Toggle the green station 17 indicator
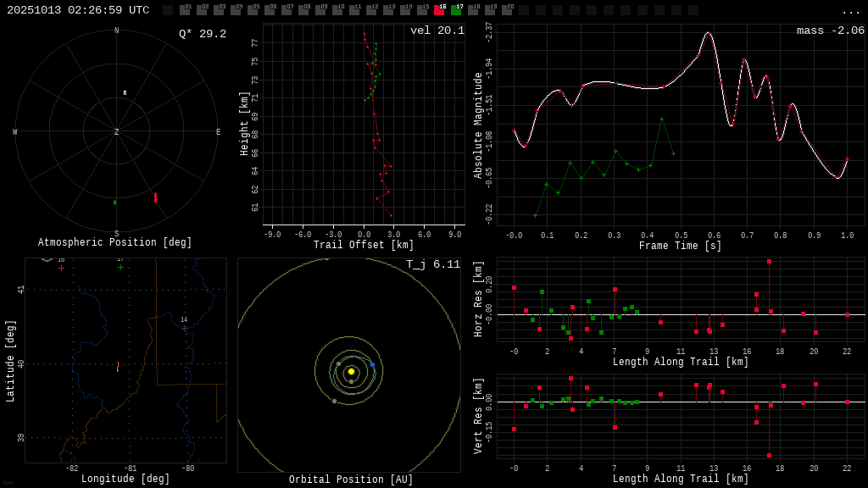 (x=456, y=10)
